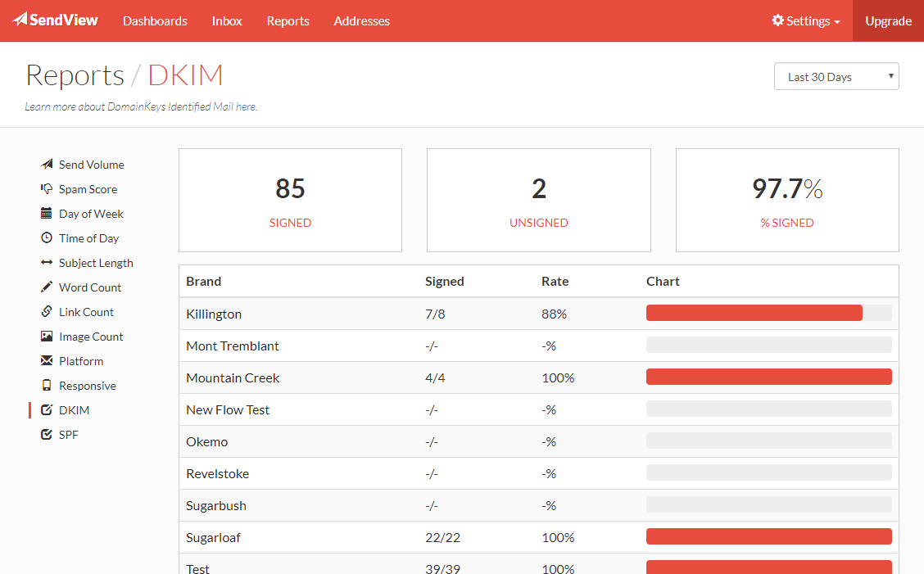Click the Subject Length arrows icon
This screenshot has width=924, height=574.
(47, 262)
